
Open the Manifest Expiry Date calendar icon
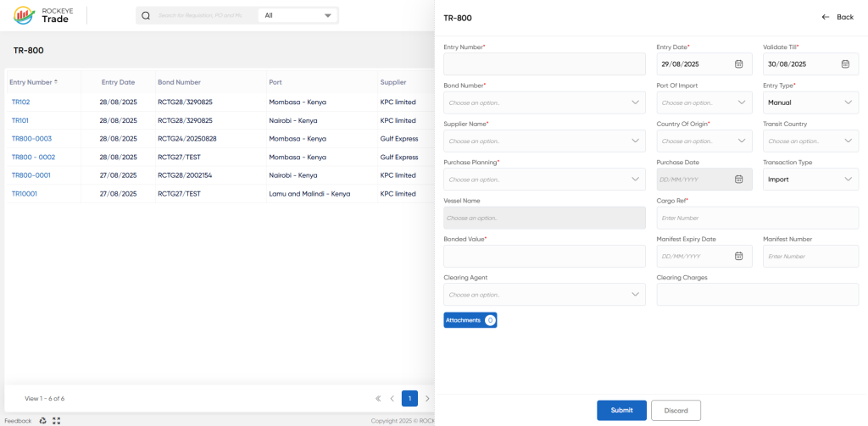pos(738,256)
